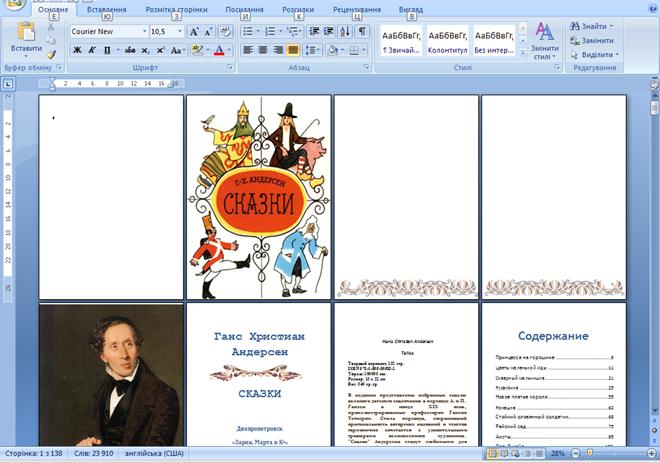The height and width of the screenshot is (463, 660).
Task: Click the zoom slider handle
Action: click(x=589, y=453)
